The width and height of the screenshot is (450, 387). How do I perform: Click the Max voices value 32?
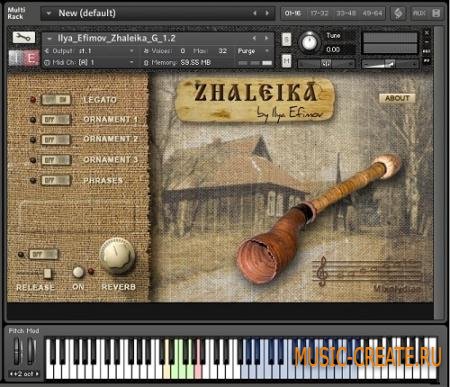(222, 51)
